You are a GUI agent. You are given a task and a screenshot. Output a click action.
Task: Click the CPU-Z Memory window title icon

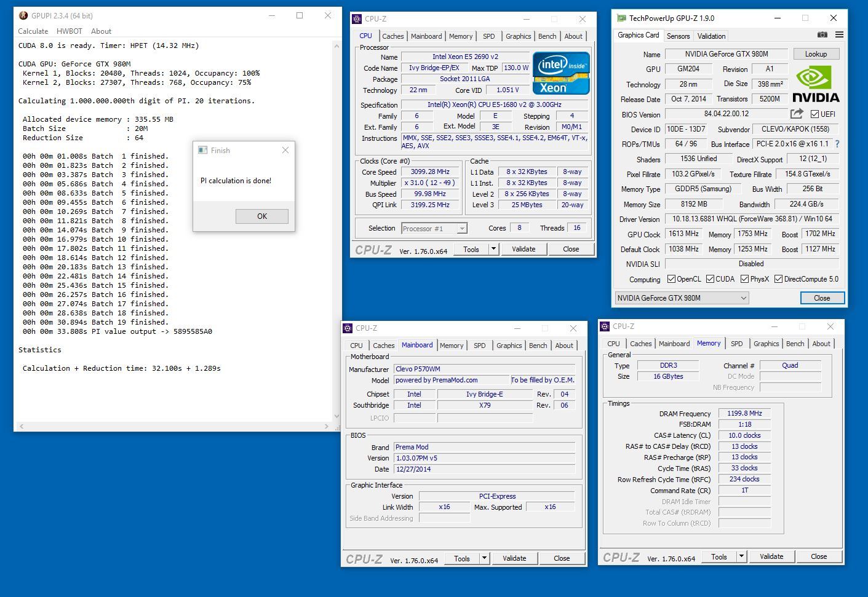(605, 326)
